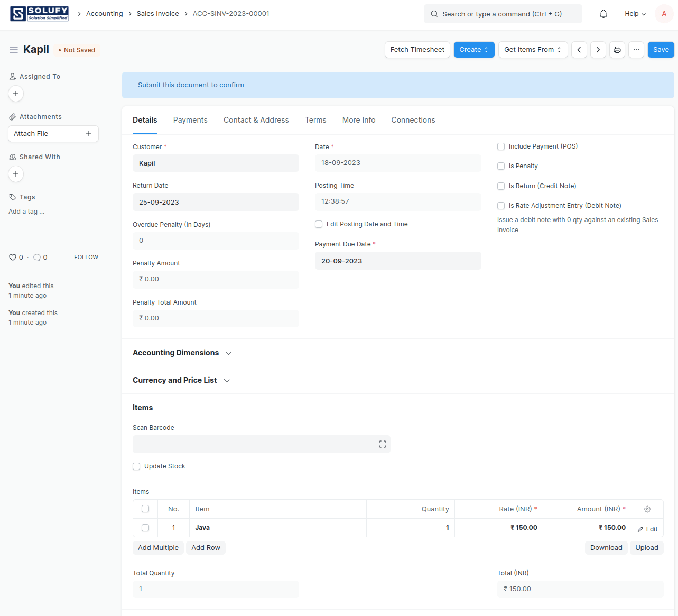Click Add Multiple button

[x=158, y=548]
